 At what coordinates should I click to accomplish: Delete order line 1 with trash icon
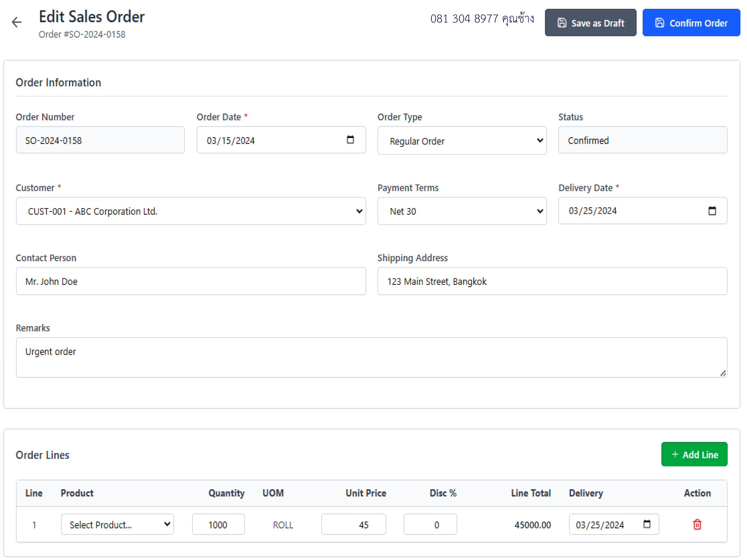point(697,524)
